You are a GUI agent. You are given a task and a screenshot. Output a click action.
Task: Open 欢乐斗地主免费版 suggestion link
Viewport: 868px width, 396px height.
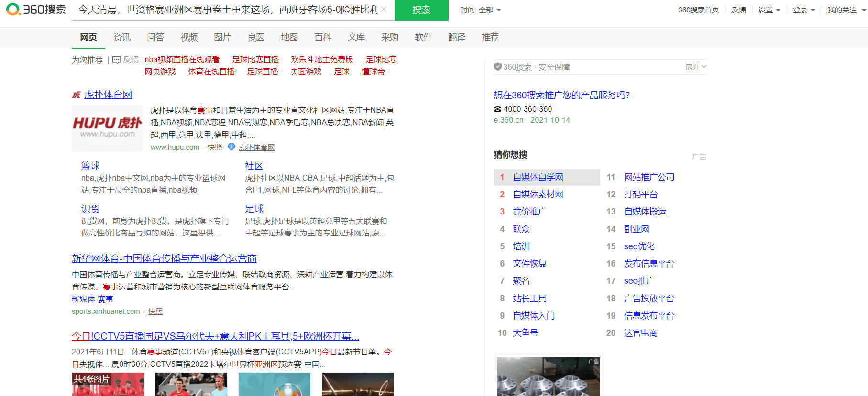(x=322, y=60)
